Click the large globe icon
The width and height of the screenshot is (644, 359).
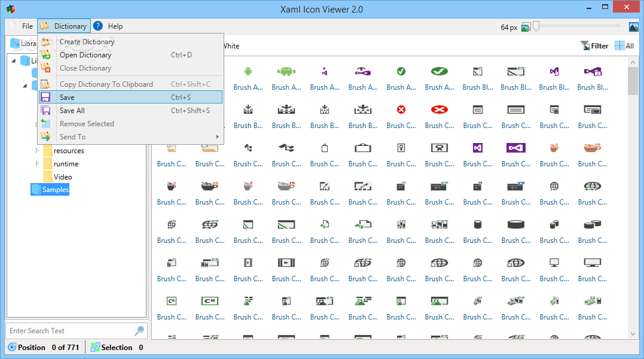(x=592, y=186)
